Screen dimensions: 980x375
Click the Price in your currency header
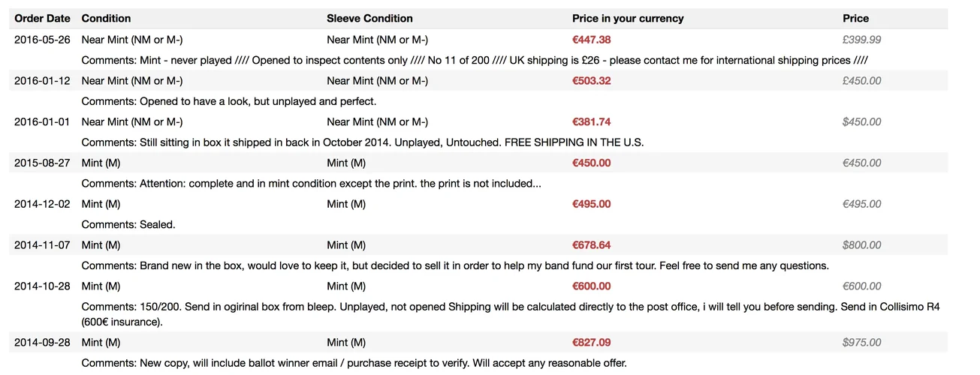point(628,18)
